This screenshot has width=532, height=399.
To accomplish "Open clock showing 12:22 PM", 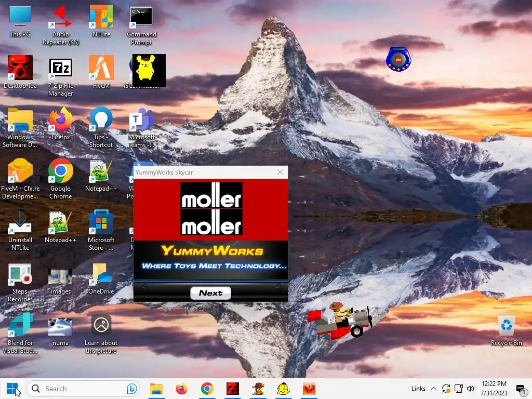I will (494, 389).
